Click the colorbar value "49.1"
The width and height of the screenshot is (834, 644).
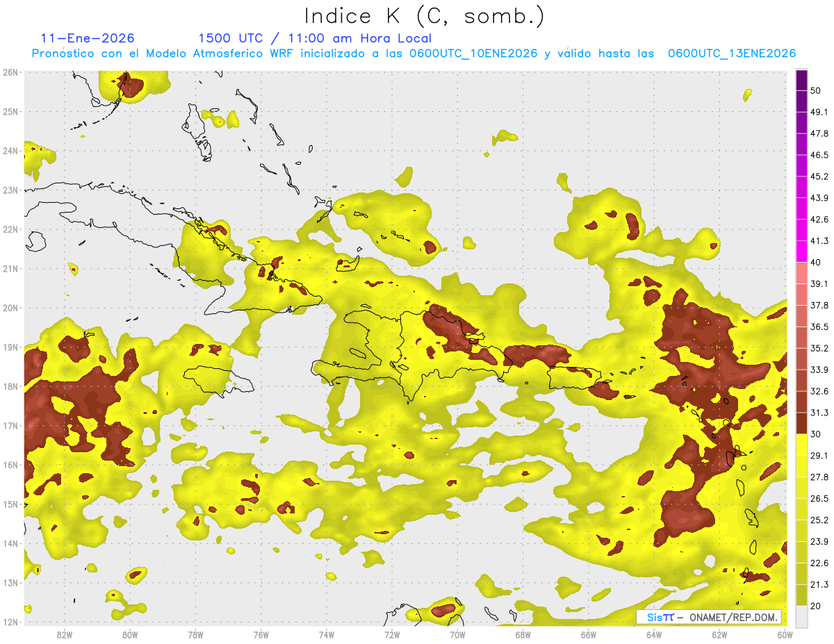pos(819,112)
